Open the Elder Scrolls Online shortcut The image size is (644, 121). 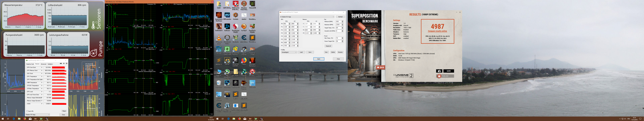click(x=227, y=39)
